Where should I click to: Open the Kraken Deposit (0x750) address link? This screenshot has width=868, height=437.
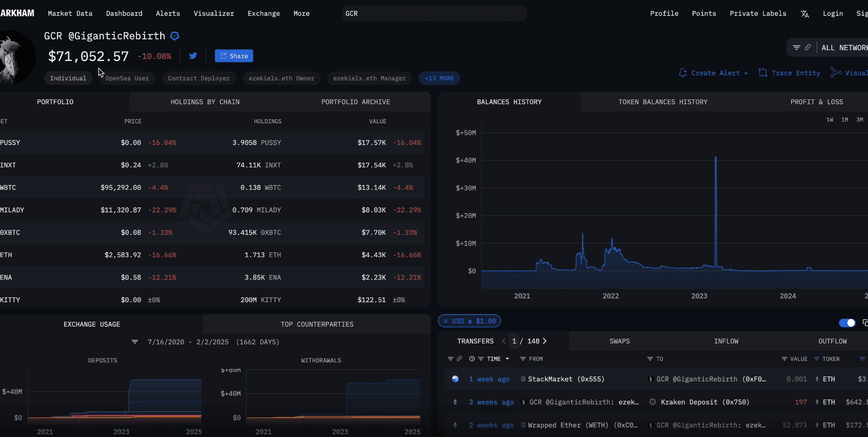[x=705, y=402]
